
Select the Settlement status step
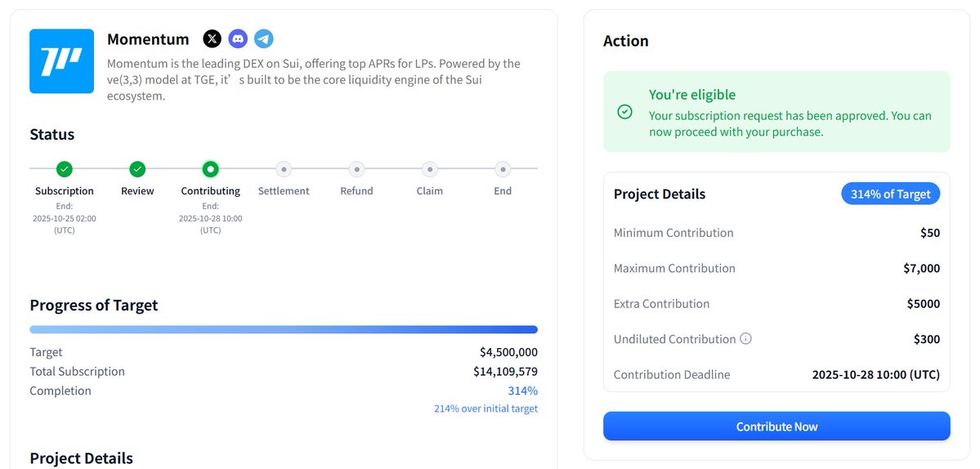coord(284,169)
